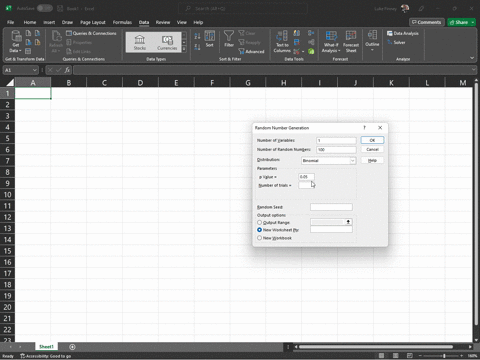Click the Comments button
Image resolution: width=480 pixels, height=360 pixels.
pos(427,22)
